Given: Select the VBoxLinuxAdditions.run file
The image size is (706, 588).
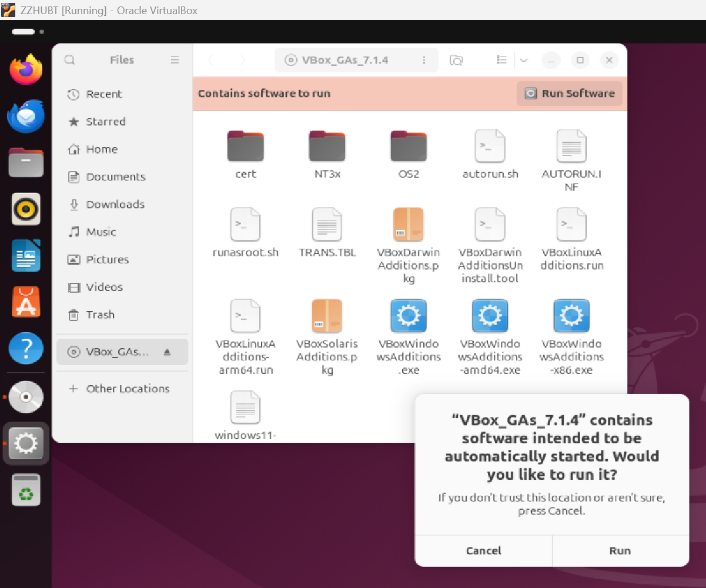Looking at the screenshot, I should [x=571, y=239].
